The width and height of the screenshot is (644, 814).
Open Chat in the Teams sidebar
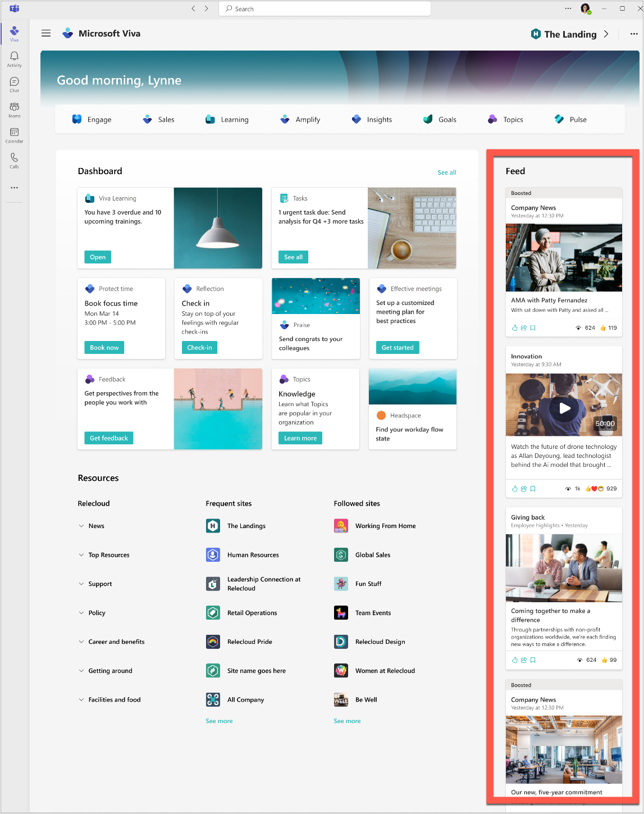coord(14,84)
